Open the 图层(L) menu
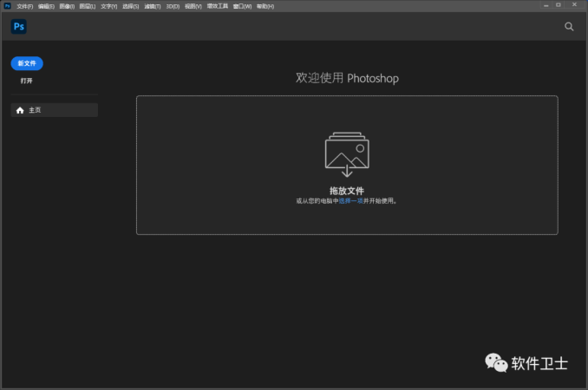The width and height of the screenshot is (588, 390). (x=88, y=6)
